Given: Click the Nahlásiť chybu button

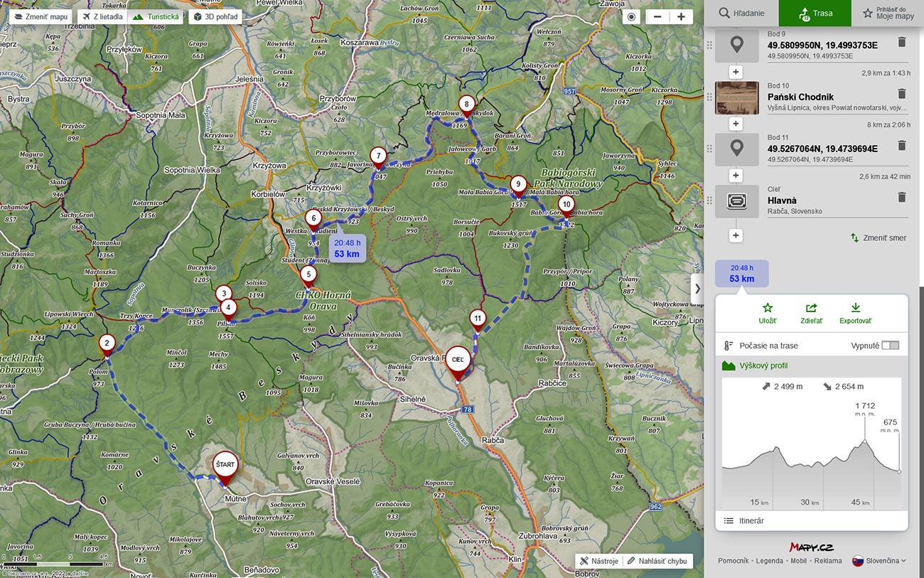Looking at the screenshot, I should pyautogui.click(x=656, y=561).
